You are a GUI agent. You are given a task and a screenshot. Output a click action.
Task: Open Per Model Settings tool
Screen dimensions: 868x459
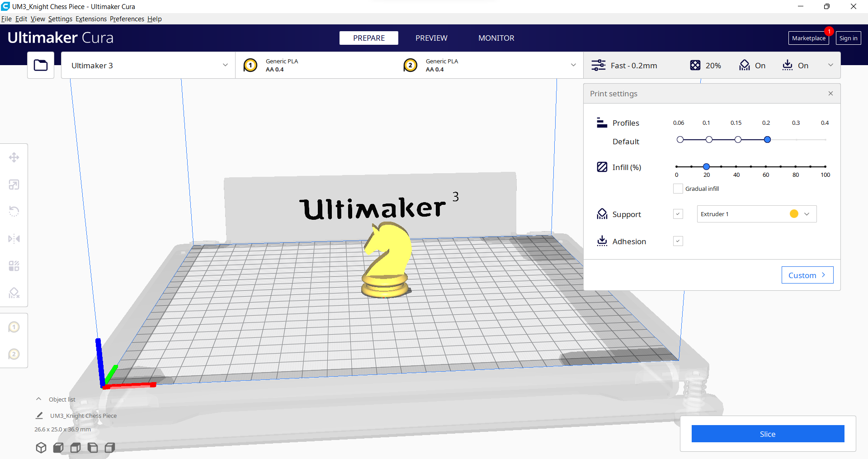point(14,266)
